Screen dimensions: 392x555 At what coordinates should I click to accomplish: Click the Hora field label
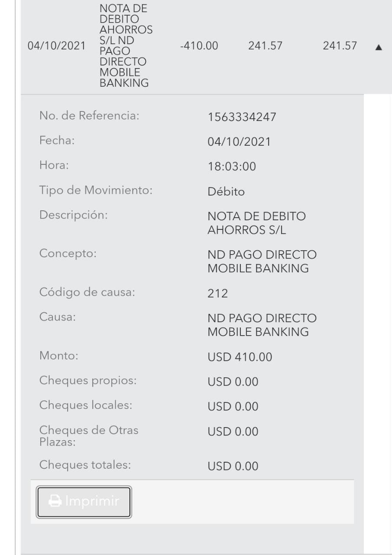(x=54, y=165)
